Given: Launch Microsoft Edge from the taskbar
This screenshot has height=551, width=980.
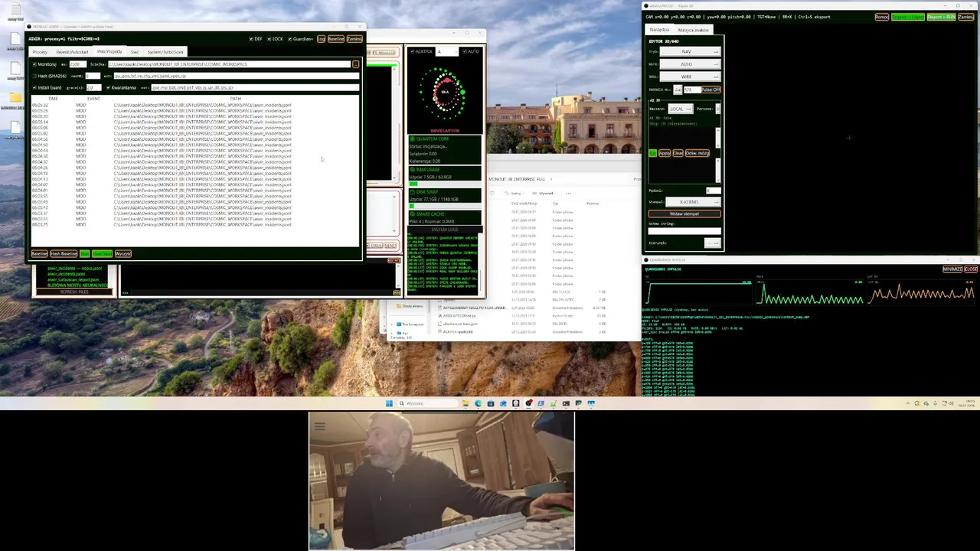Looking at the screenshot, I should click(479, 403).
